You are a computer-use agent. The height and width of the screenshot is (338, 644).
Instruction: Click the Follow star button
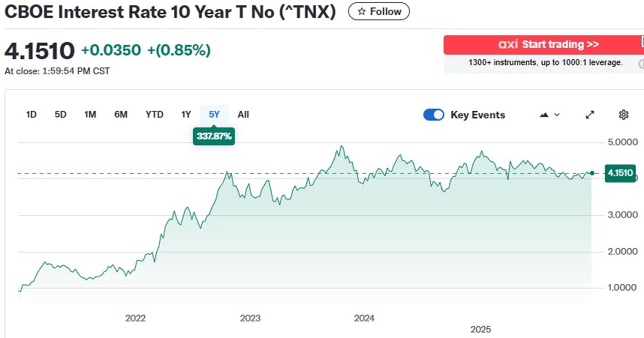[x=378, y=11]
